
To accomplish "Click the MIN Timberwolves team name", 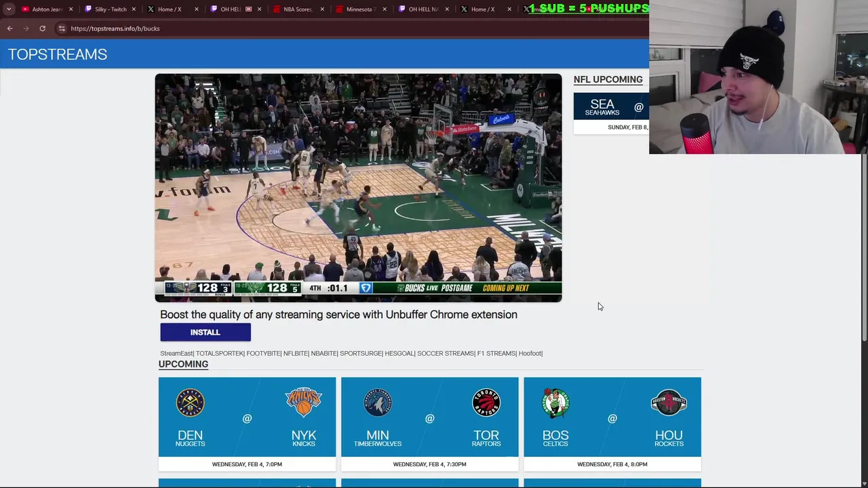I will tap(378, 439).
